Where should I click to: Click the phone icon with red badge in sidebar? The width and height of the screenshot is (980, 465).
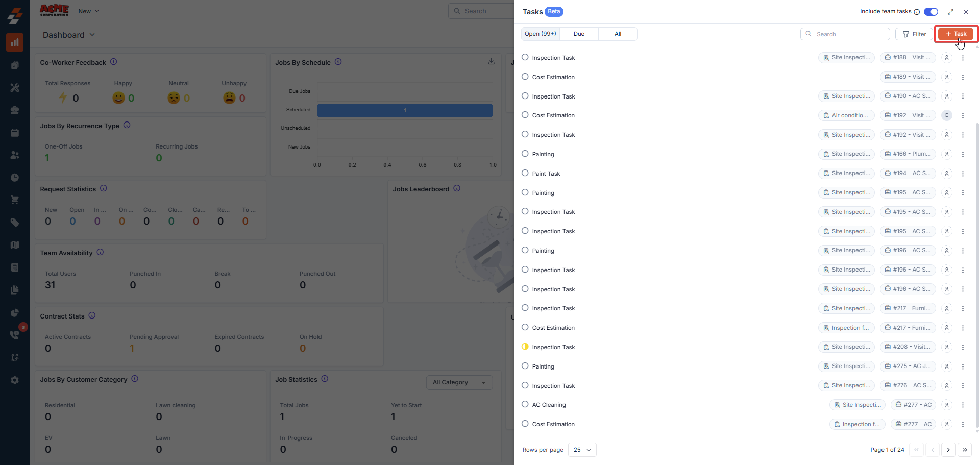(x=15, y=335)
